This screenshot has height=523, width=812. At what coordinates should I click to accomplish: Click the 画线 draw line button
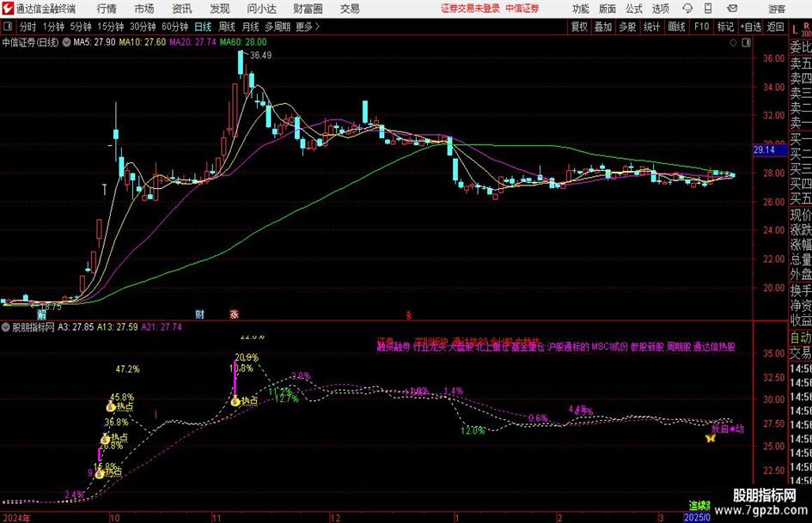(x=676, y=27)
